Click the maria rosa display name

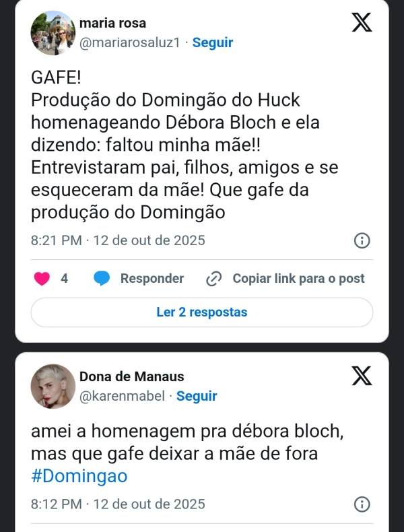coord(112,24)
